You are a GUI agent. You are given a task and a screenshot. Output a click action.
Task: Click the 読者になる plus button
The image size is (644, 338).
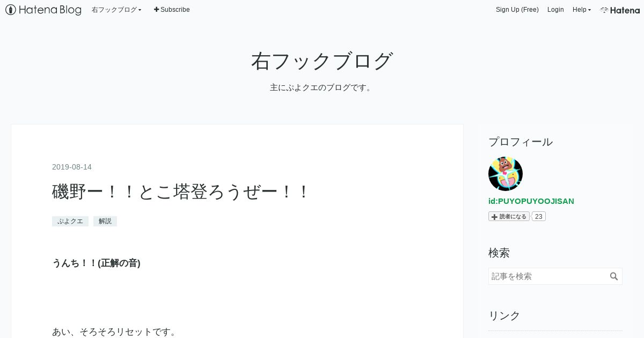point(509,216)
